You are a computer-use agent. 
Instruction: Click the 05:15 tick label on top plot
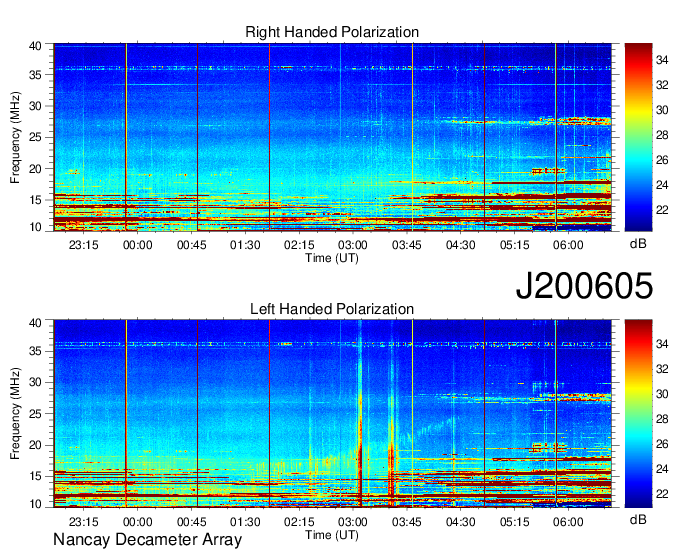(x=515, y=245)
